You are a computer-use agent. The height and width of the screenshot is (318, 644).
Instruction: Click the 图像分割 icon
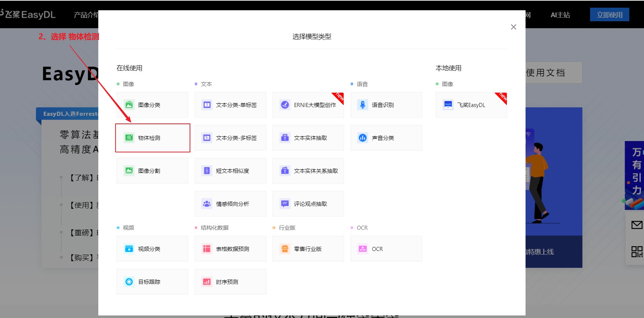129,171
